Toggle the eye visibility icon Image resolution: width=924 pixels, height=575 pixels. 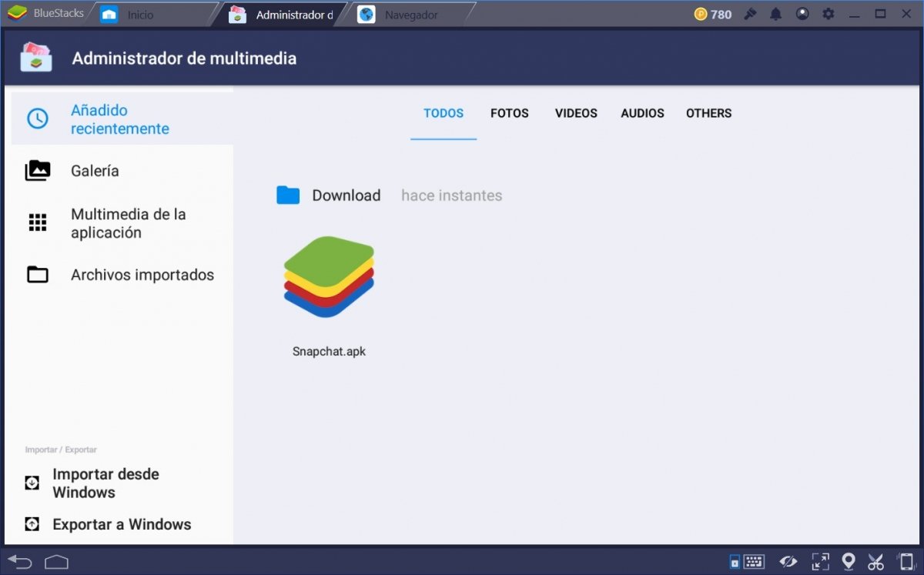point(788,562)
